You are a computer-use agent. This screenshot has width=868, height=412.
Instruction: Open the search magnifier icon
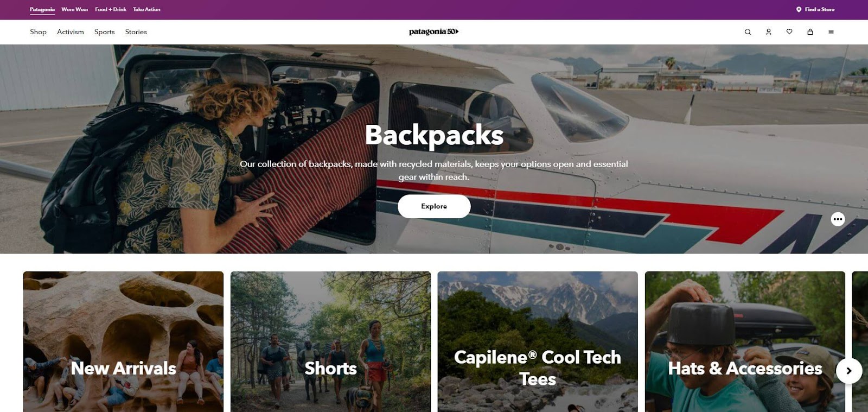[748, 32]
